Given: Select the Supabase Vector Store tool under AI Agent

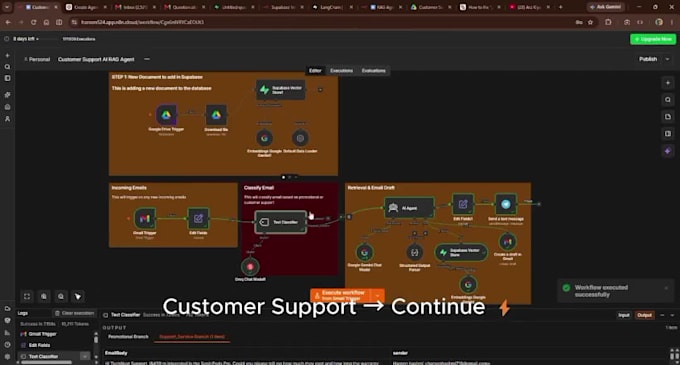Looking at the screenshot, I should pos(461,252).
